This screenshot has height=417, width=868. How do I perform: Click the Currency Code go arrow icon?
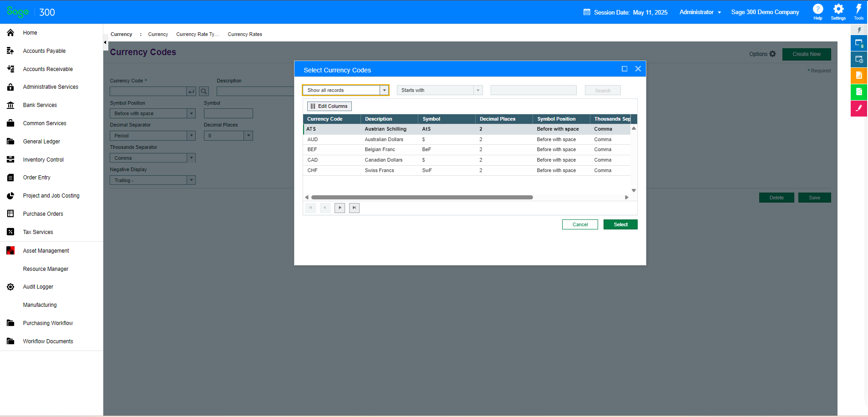point(192,92)
